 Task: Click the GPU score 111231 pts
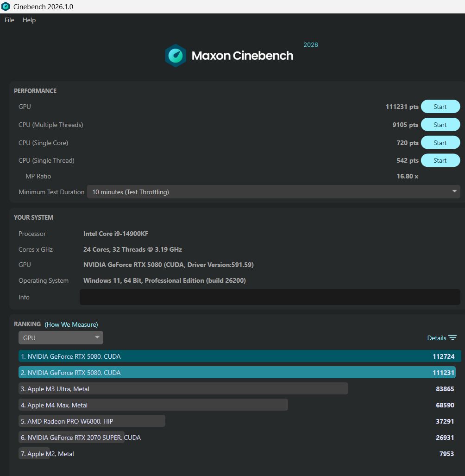click(402, 107)
